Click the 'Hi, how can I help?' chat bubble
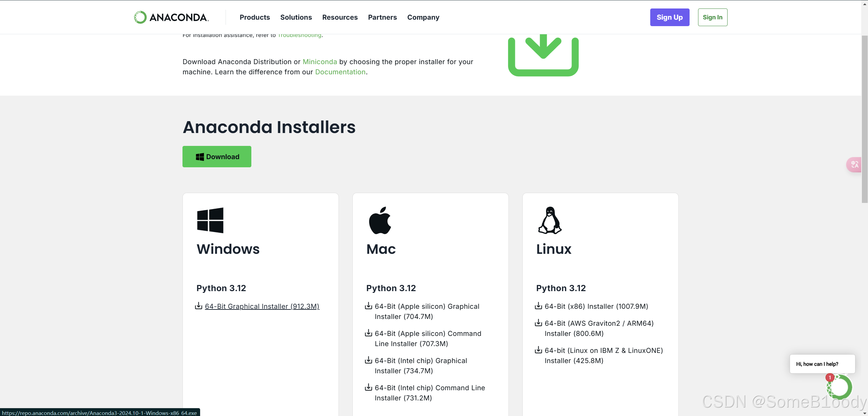The width and height of the screenshot is (868, 416). coord(822,364)
